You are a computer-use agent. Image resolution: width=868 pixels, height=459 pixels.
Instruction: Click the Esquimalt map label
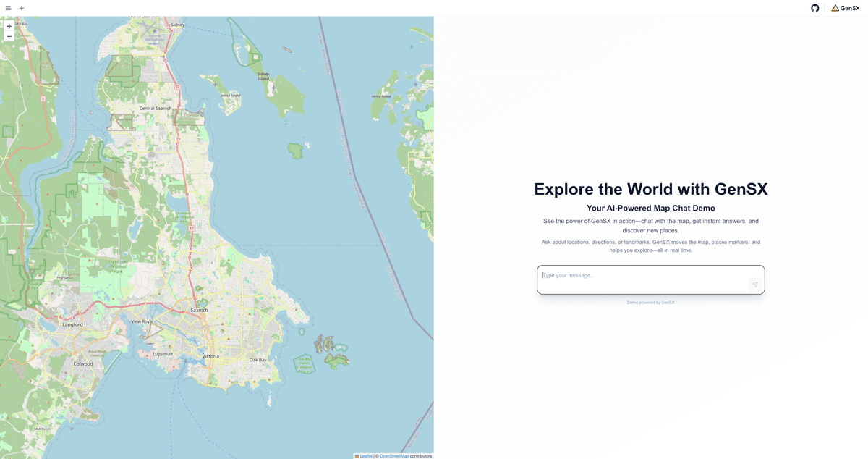click(163, 354)
